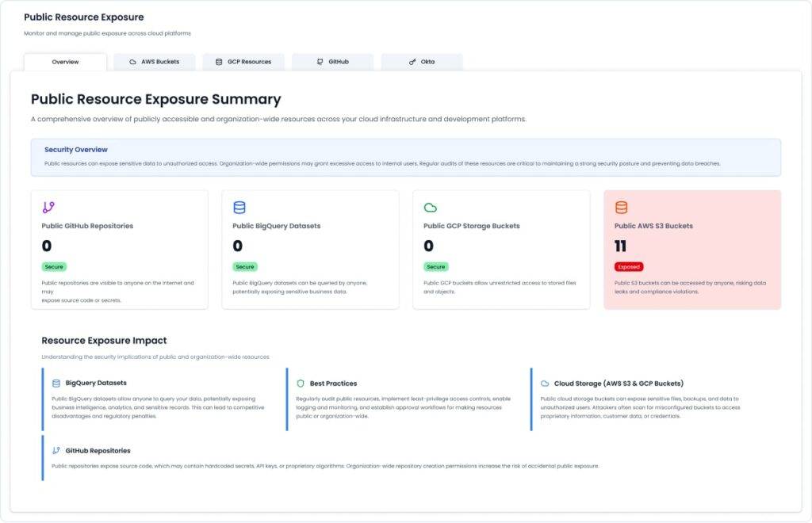Click the shield icon beside Best Practices
This screenshot has height=523, width=812.
301,384
